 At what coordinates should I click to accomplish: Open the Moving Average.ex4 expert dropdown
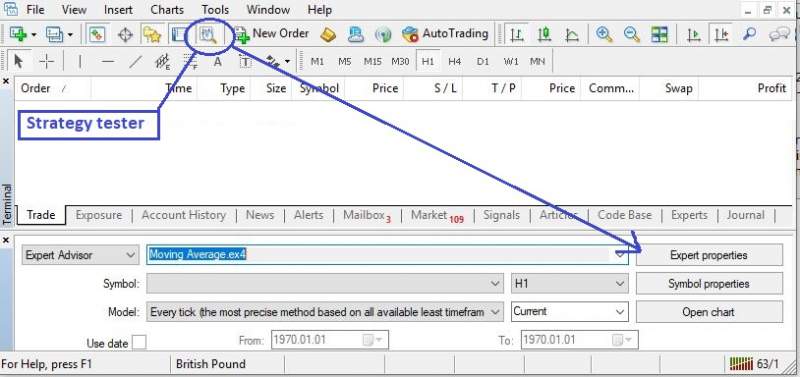coord(387,255)
